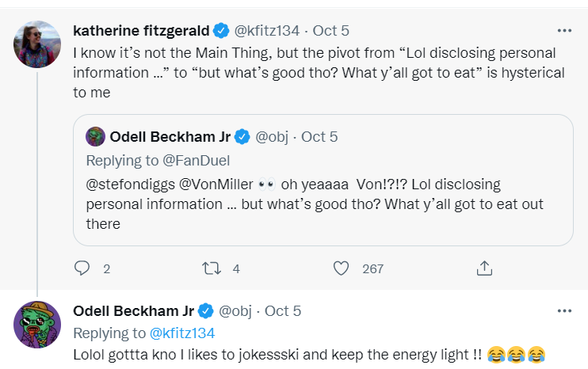
Task: Click the verified badge in the quoted tweet
Action: [242, 137]
